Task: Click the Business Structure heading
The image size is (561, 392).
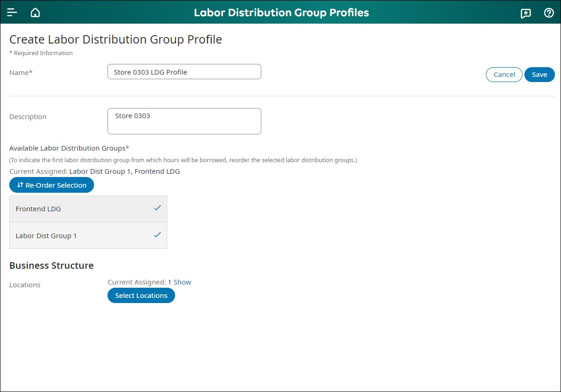Action: click(x=51, y=266)
